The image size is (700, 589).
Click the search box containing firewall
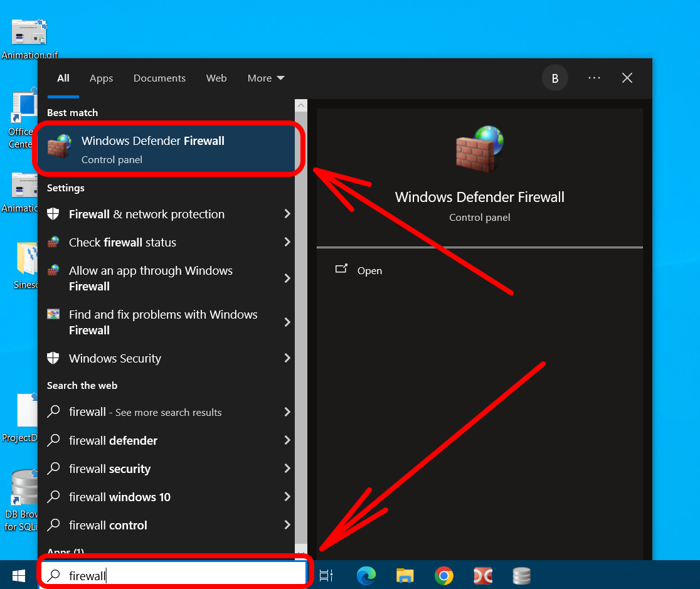pos(182,575)
